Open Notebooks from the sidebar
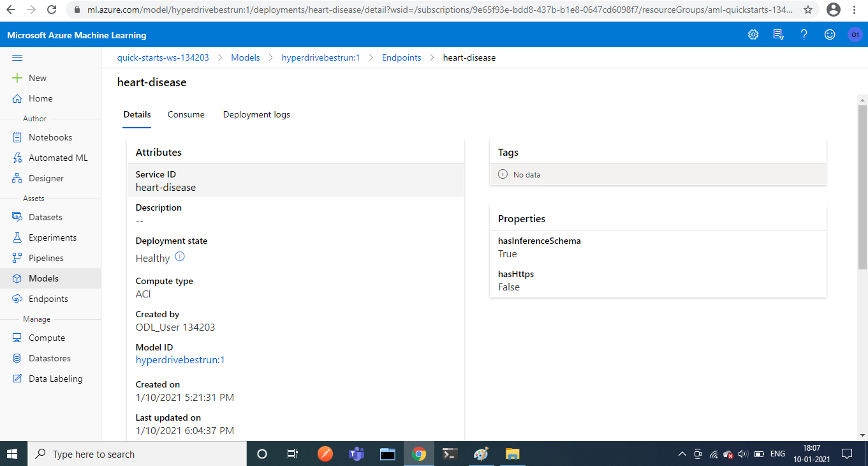The image size is (868, 466). click(x=50, y=137)
